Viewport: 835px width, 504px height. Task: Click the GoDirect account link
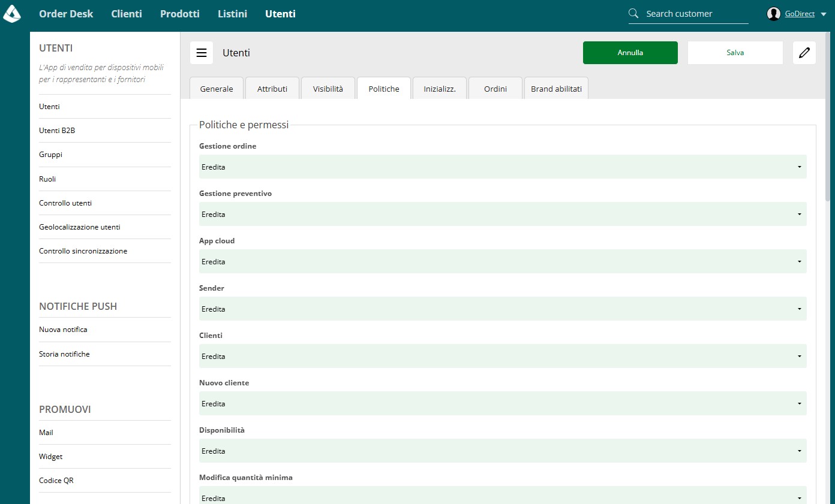click(x=800, y=14)
